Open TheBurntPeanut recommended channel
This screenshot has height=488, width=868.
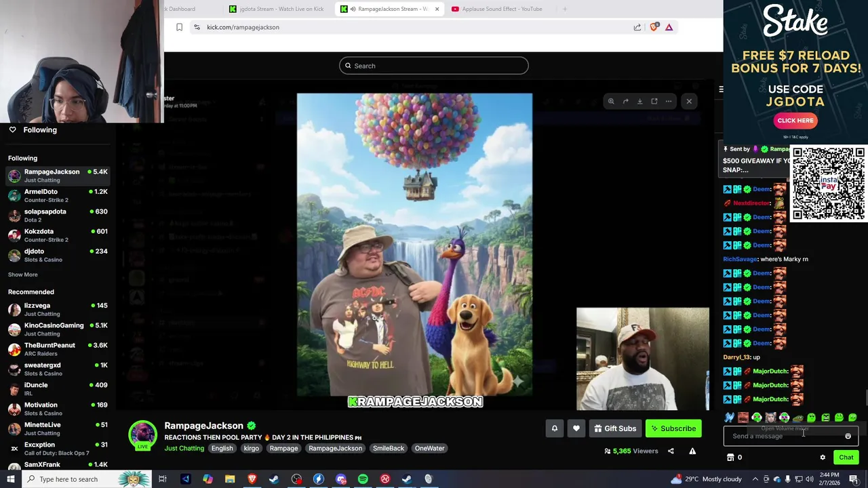(58, 349)
